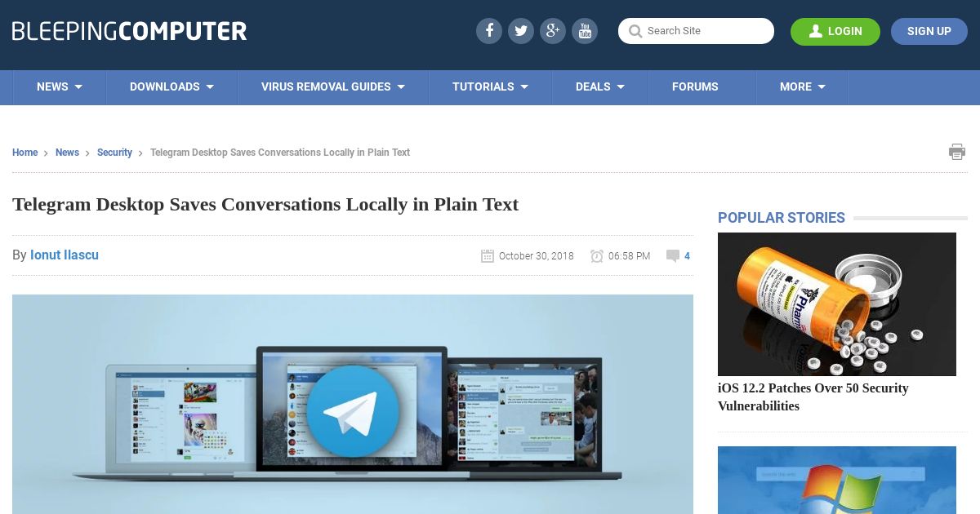Click the calendar icon beside October 30, 2018
Viewport: 980px width, 514px height.
pyautogui.click(x=488, y=256)
